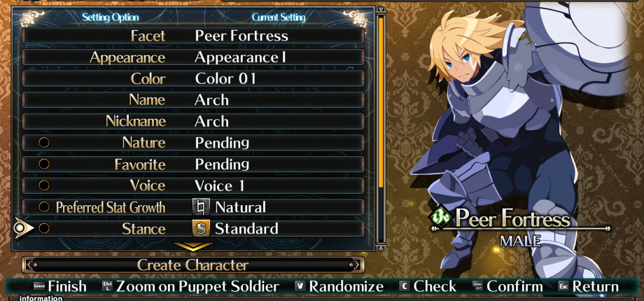Click the Space key Finish icon
644x301 pixels.
[39, 286]
